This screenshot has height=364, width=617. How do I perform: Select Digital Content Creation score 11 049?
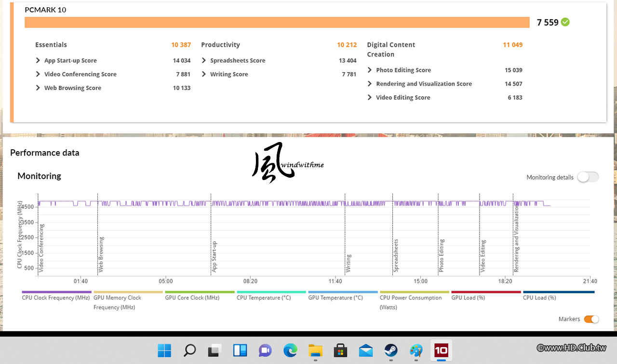[513, 45]
